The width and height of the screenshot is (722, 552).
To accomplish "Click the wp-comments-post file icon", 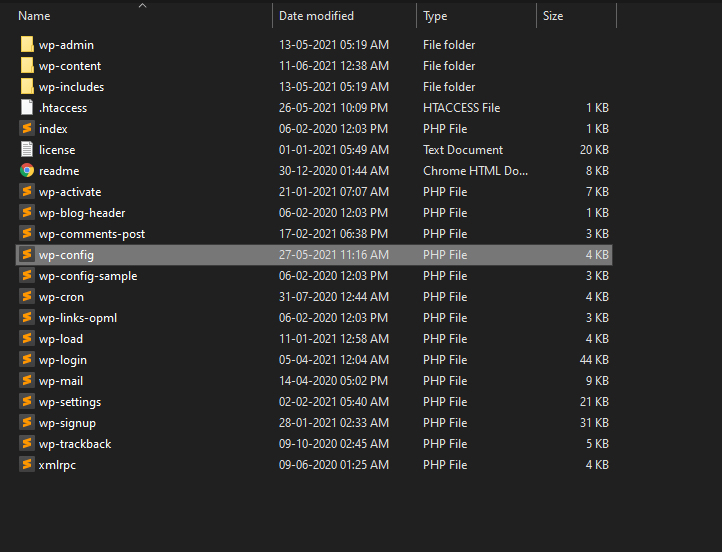I will [27, 233].
